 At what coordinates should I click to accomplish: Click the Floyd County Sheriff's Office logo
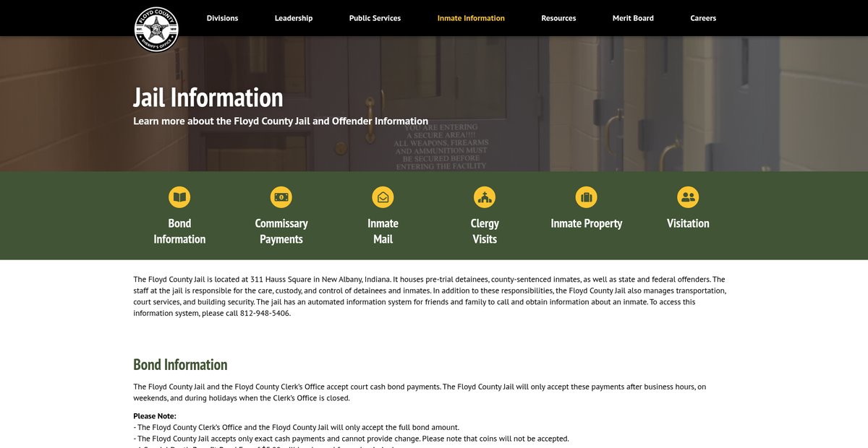(156, 30)
